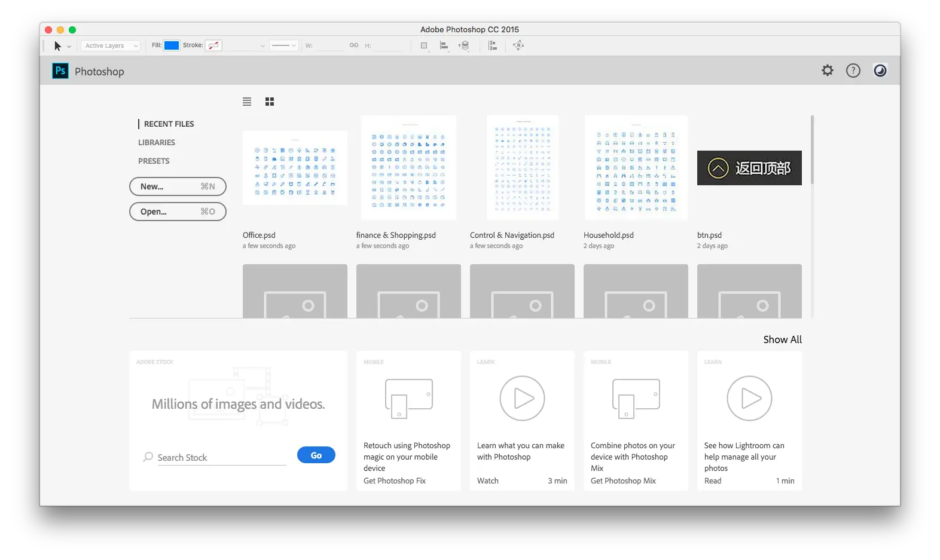The width and height of the screenshot is (940, 560).
Task: Select the Path Selection arrow tool
Action: tap(57, 46)
